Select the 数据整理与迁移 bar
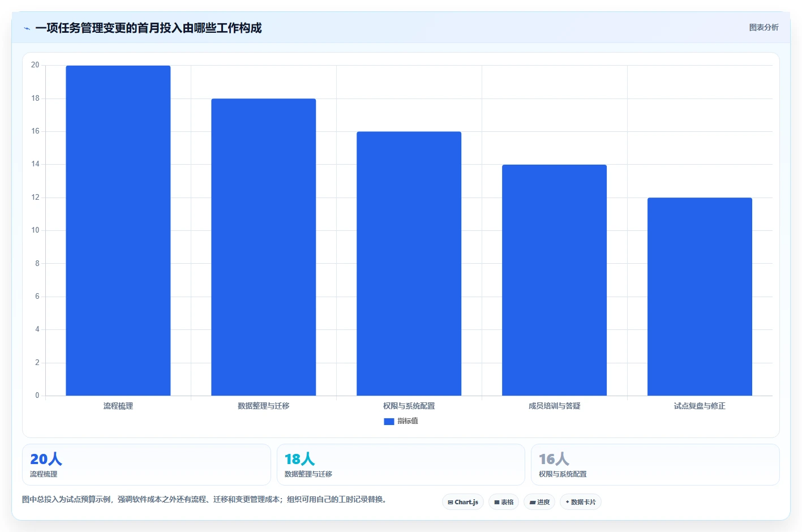Screen dimensions: 802x532 point(264,247)
